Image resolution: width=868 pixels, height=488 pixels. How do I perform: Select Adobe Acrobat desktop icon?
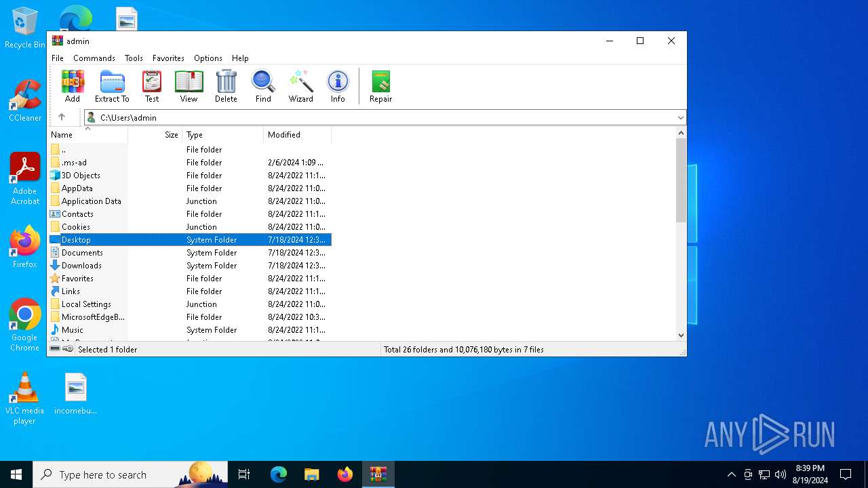(25, 179)
